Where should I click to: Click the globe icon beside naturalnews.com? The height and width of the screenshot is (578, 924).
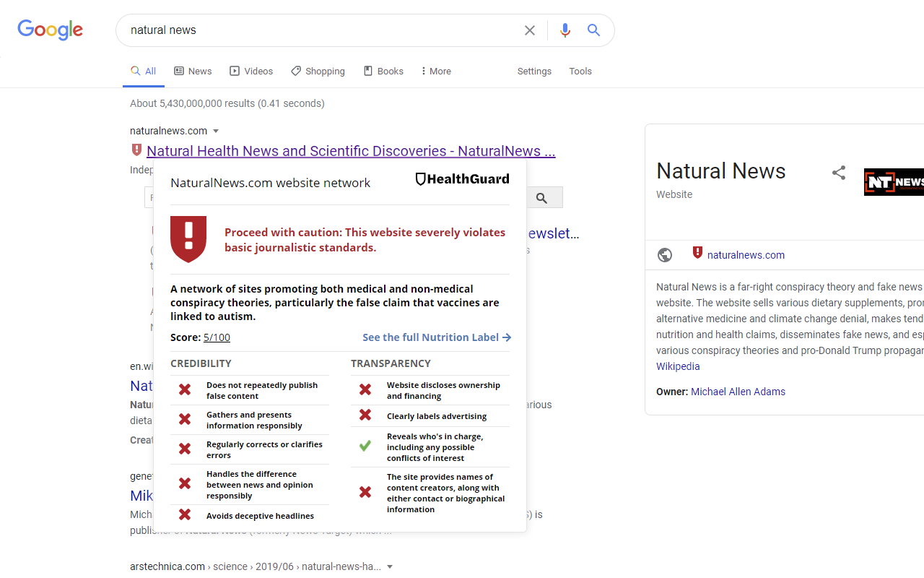tap(664, 254)
